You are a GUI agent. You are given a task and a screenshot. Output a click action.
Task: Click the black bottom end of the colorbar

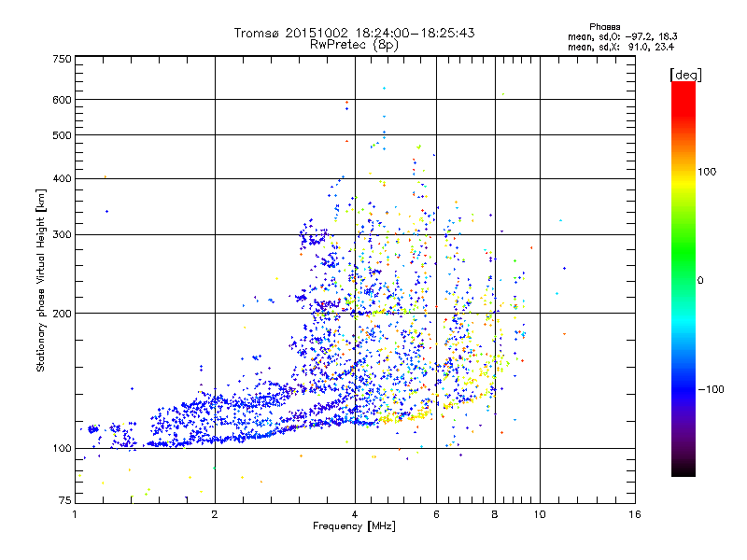[684, 469]
